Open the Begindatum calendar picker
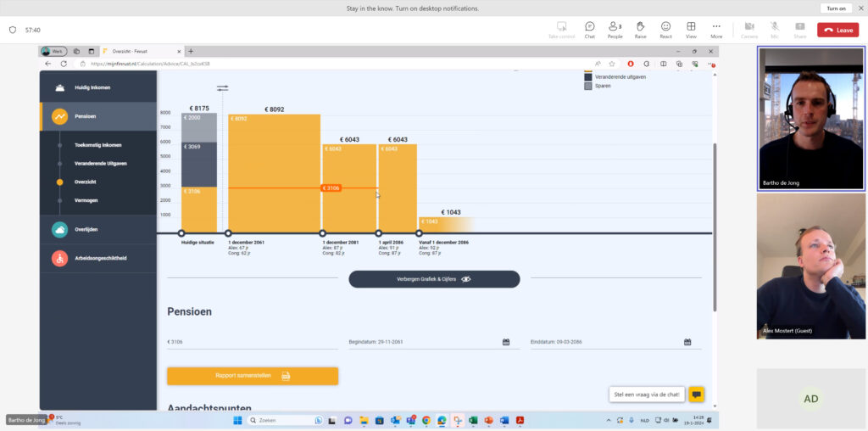Image resolution: width=868 pixels, height=431 pixels. pos(506,342)
